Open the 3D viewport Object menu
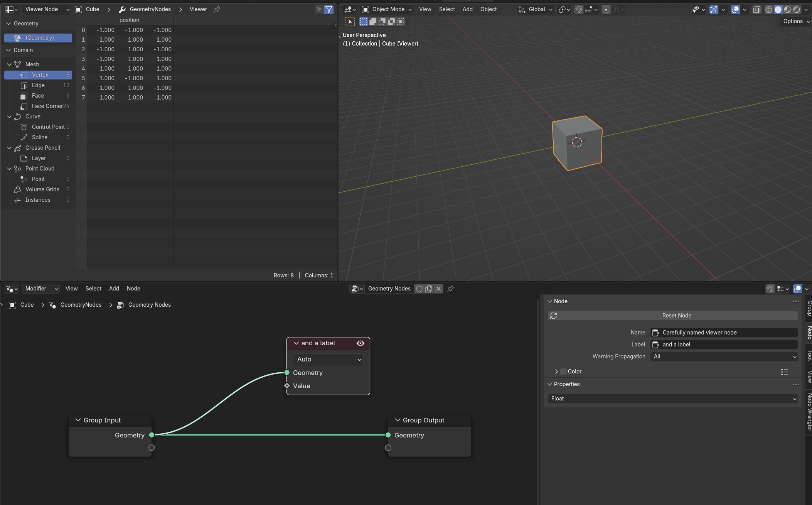This screenshot has width=812, height=505. (488, 9)
